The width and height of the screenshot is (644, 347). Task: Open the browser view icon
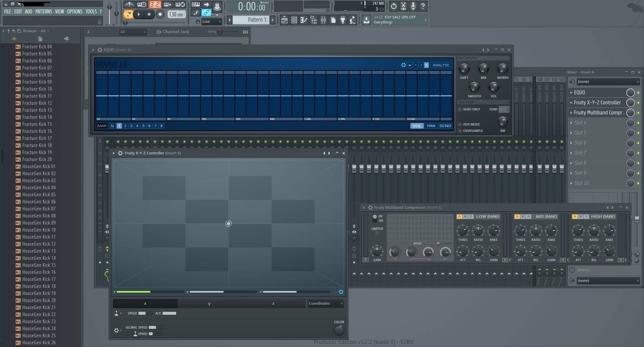point(314,20)
